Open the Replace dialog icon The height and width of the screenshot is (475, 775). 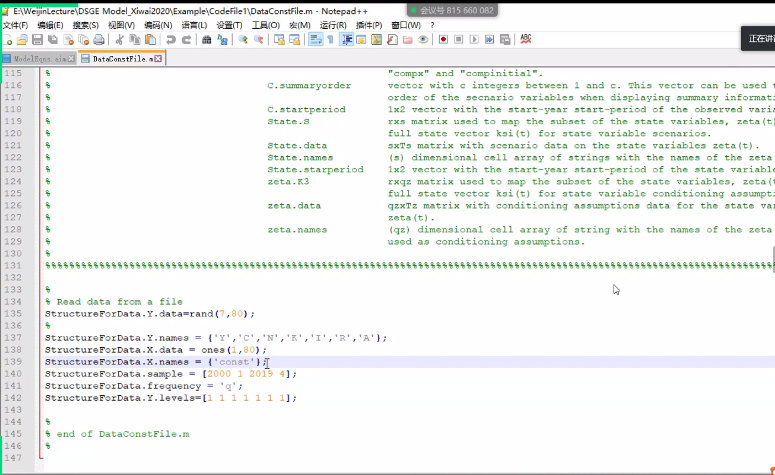click(222, 40)
